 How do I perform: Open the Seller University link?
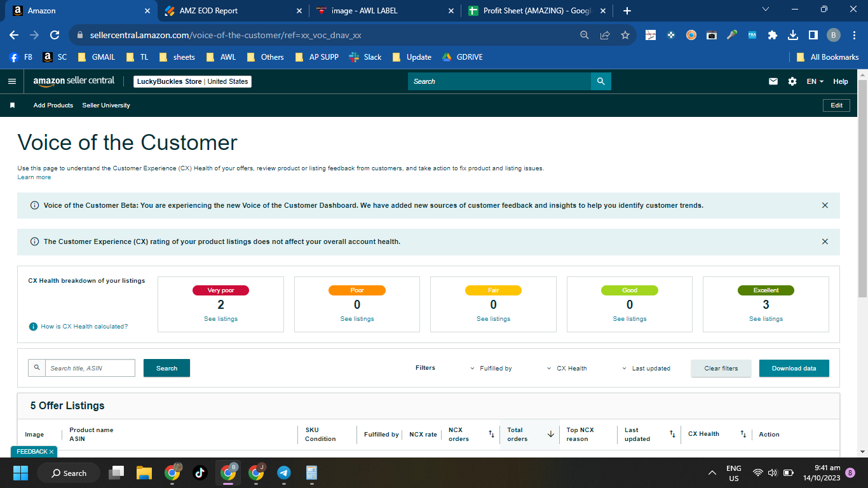point(106,105)
